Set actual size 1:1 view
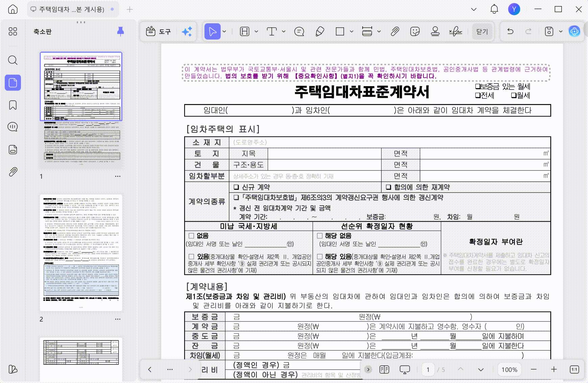The width and height of the screenshot is (588, 383). click(574, 369)
